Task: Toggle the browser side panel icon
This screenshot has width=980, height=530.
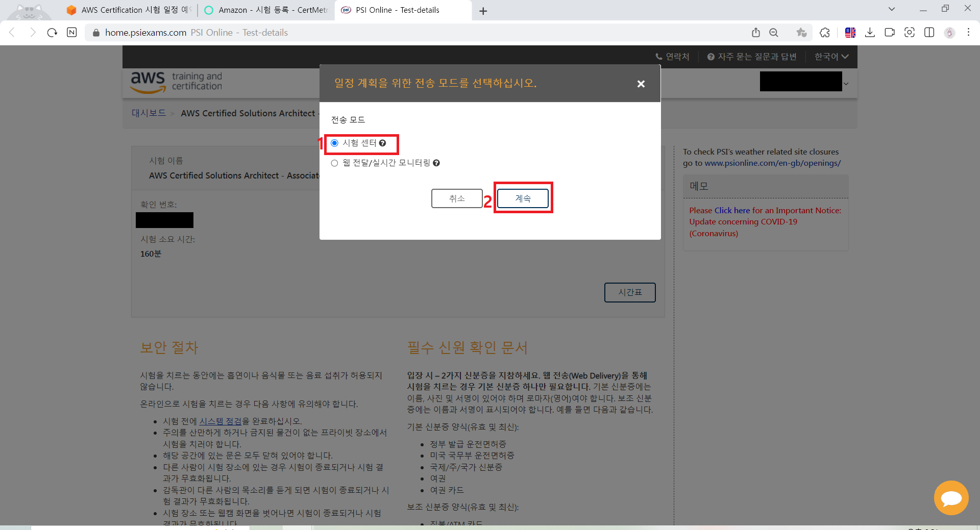Action: (x=929, y=33)
